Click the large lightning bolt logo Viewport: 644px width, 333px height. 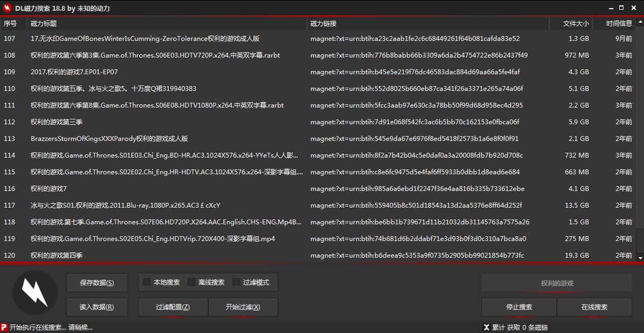35,292
